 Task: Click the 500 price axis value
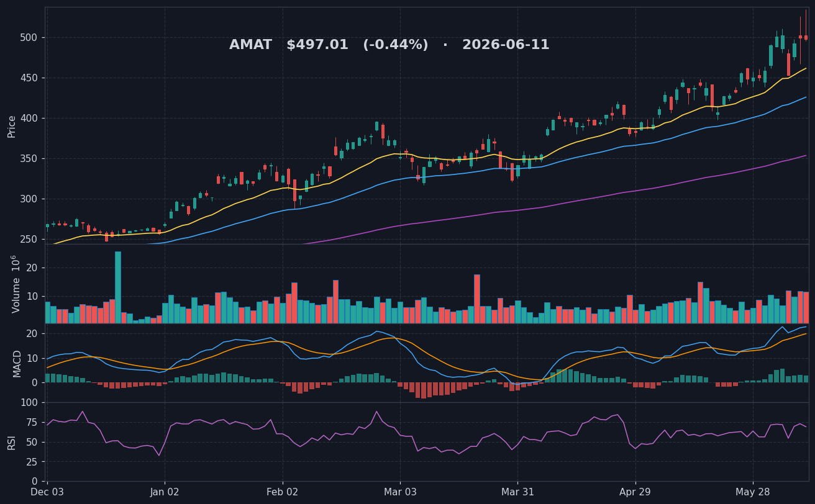point(29,37)
